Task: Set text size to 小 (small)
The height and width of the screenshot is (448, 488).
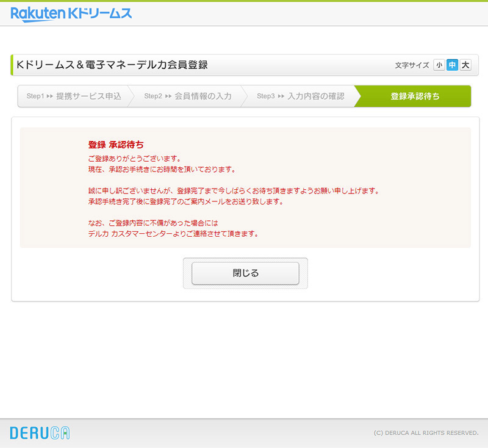Action: [439, 65]
